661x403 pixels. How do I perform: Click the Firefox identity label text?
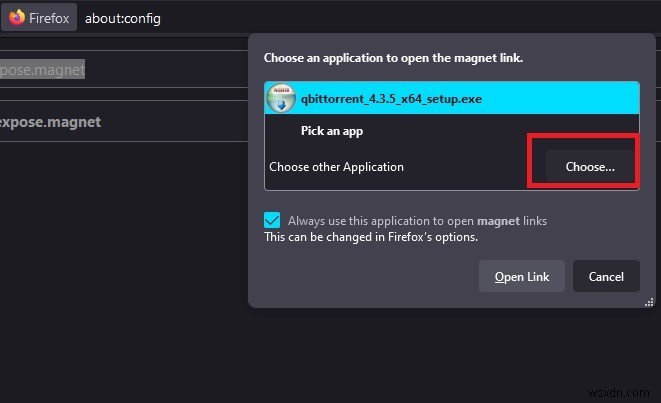pos(48,18)
